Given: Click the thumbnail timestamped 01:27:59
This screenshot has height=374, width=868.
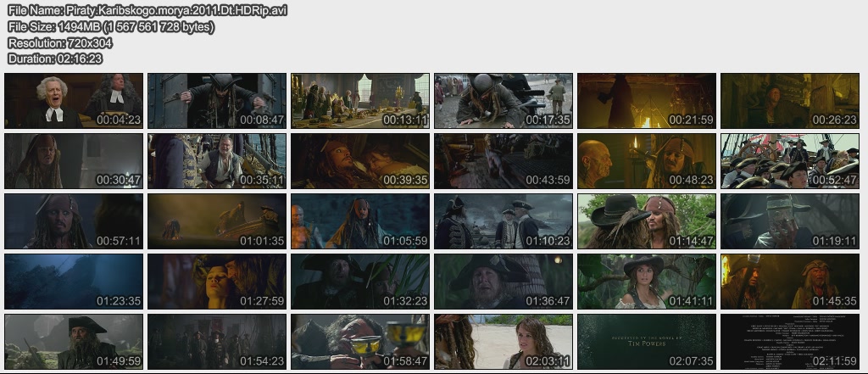Looking at the screenshot, I should pos(217,282).
